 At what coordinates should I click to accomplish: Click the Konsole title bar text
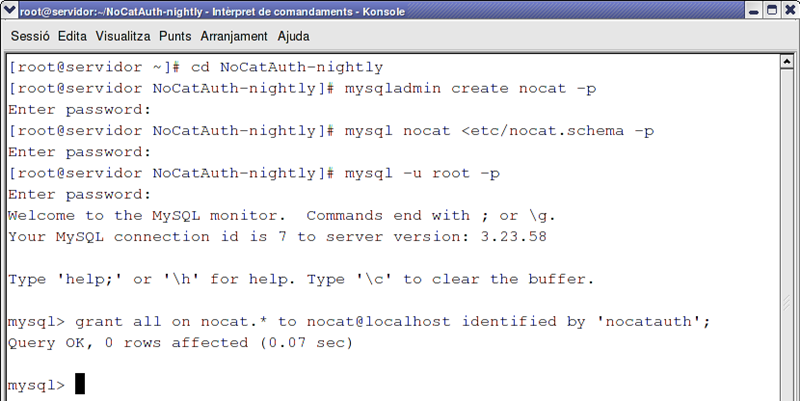point(212,11)
